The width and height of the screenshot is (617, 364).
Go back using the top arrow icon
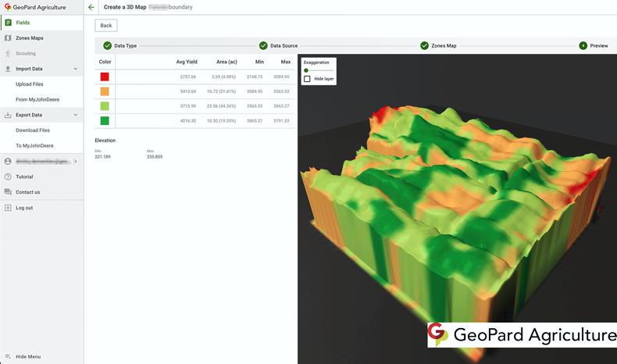(x=91, y=7)
